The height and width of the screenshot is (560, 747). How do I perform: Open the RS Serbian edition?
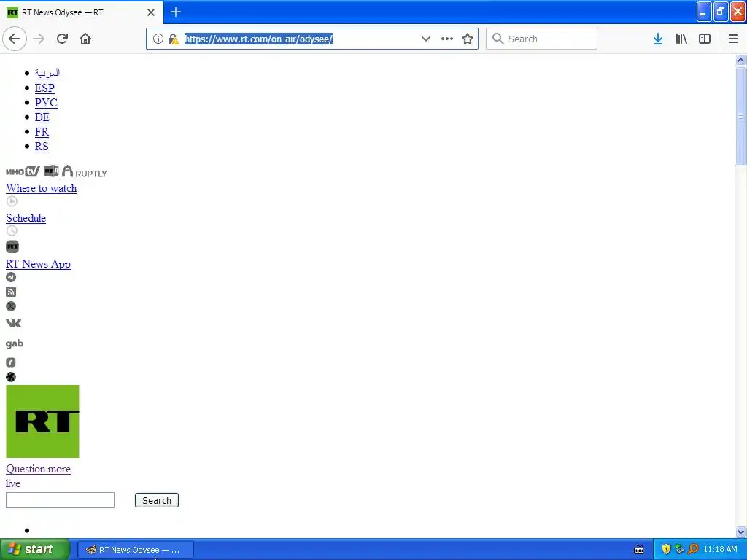tap(42, 147)
